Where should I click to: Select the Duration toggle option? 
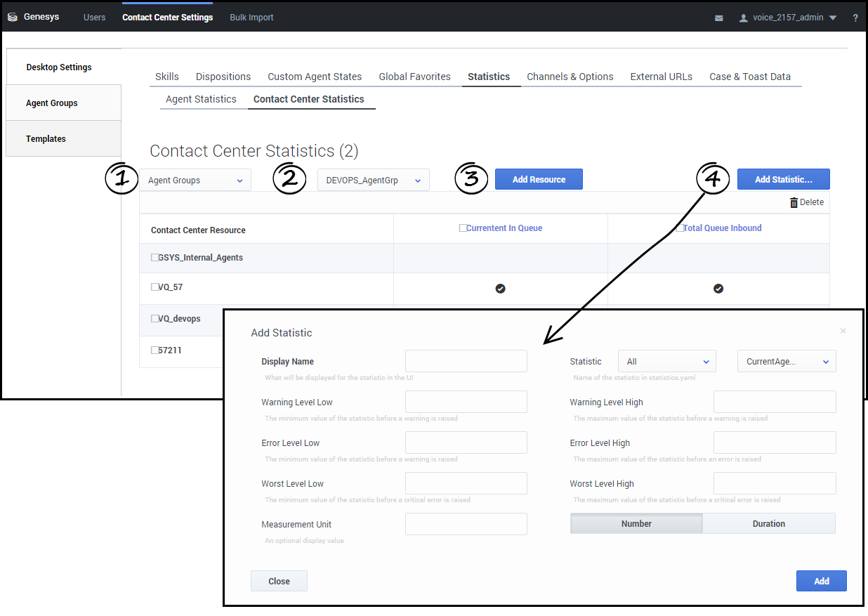coord(769,524)
